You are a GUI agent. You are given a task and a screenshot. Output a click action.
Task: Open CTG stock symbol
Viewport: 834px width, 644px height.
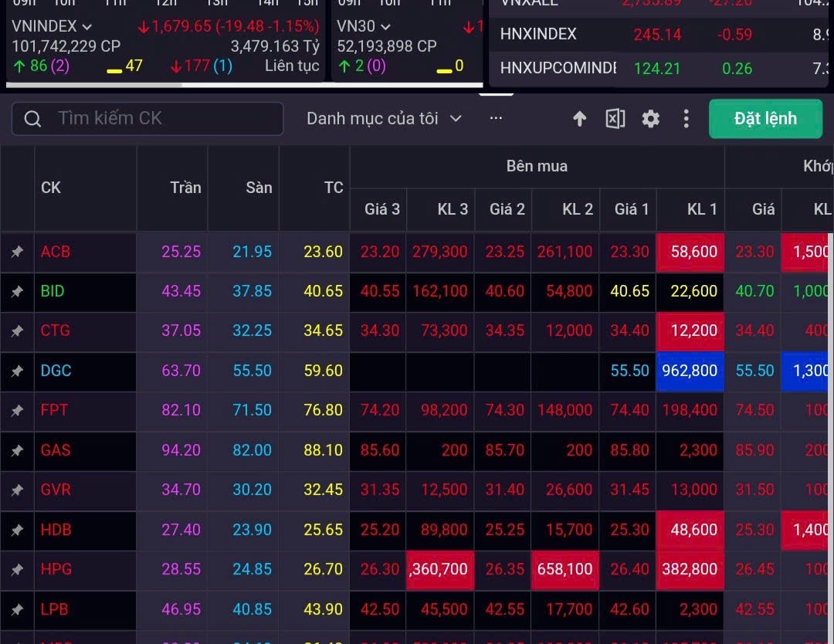pos(56,330)
